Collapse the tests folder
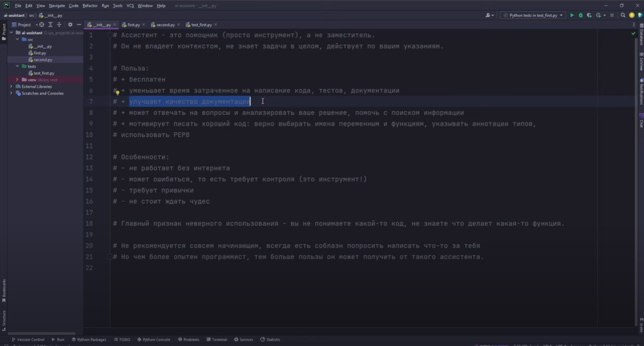Screen dimensions: 644x346 coord(17,66)
